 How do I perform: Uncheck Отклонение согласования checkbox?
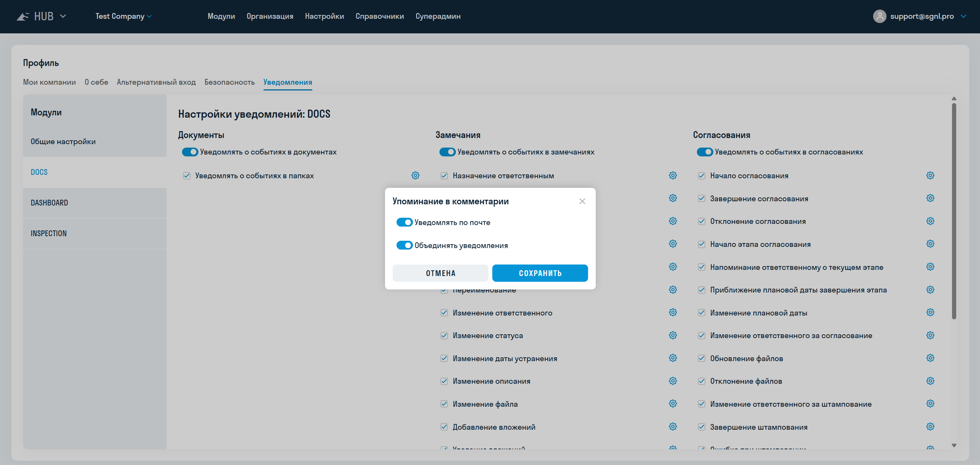pyautogui.click(x=701, y=221)
